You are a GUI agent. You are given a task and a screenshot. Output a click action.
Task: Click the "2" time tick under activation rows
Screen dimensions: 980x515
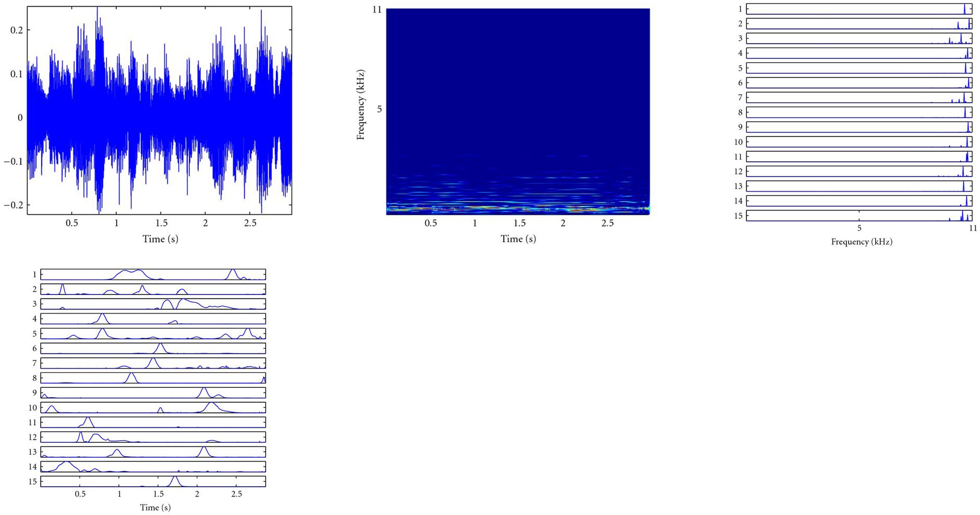197,494
